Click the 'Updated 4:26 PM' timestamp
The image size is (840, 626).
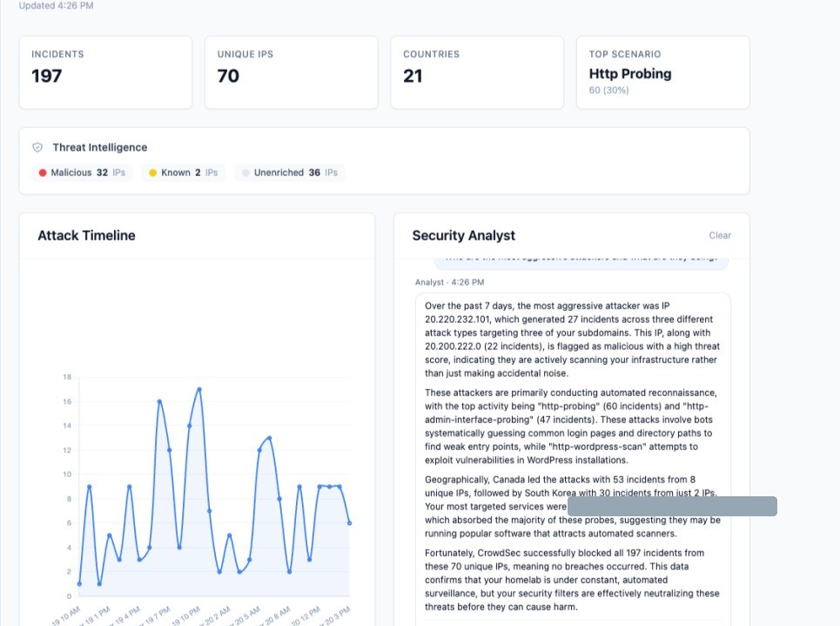[57, 5]
